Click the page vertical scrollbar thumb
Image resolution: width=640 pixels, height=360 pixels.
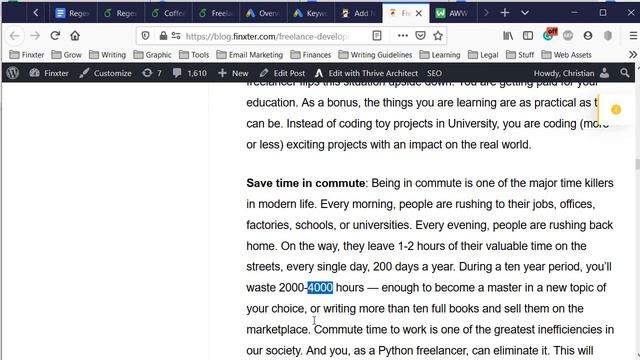[637, 164]
